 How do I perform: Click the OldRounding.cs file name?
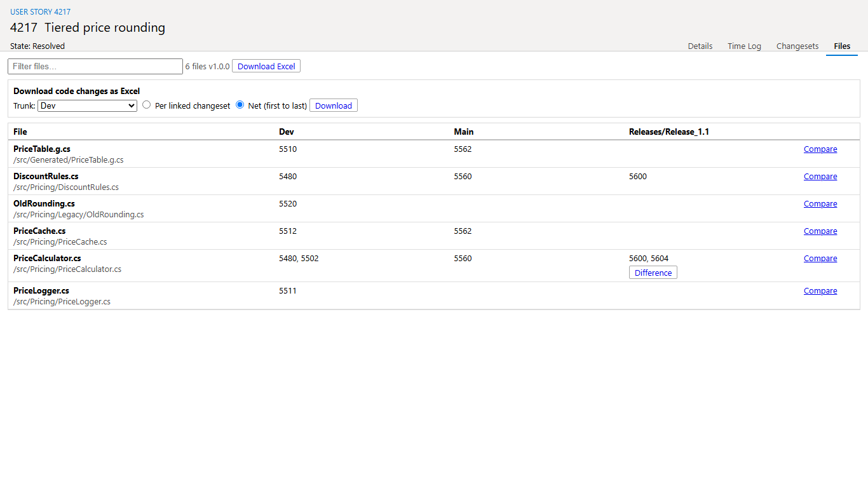[x=44, y=204]
